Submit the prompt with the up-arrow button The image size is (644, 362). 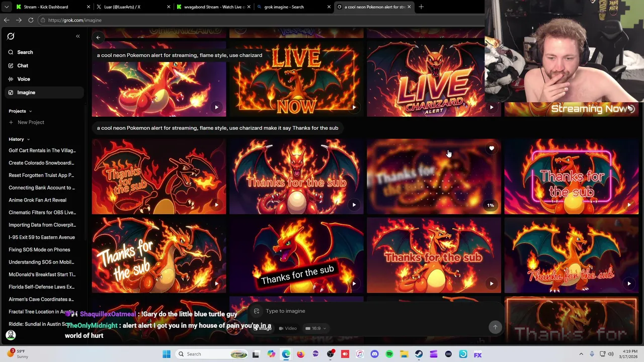[x=495, y=327]
